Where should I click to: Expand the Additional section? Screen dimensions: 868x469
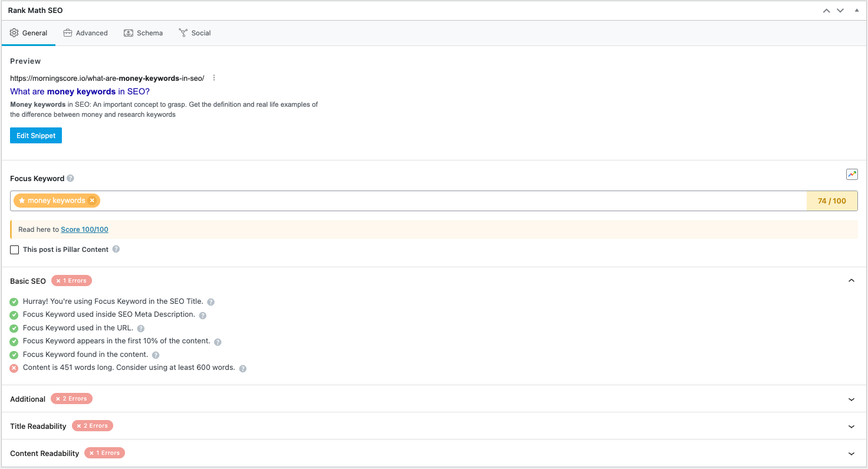tap(851, 399)
